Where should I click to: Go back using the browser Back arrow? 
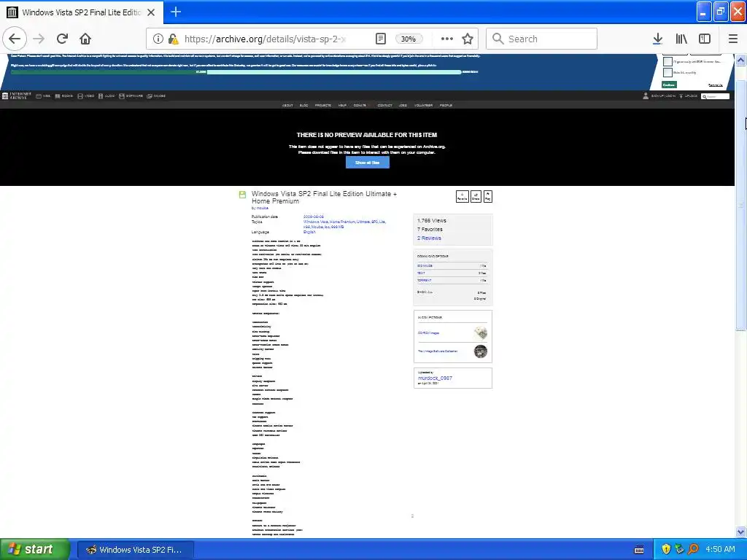(x=15, y=39)
